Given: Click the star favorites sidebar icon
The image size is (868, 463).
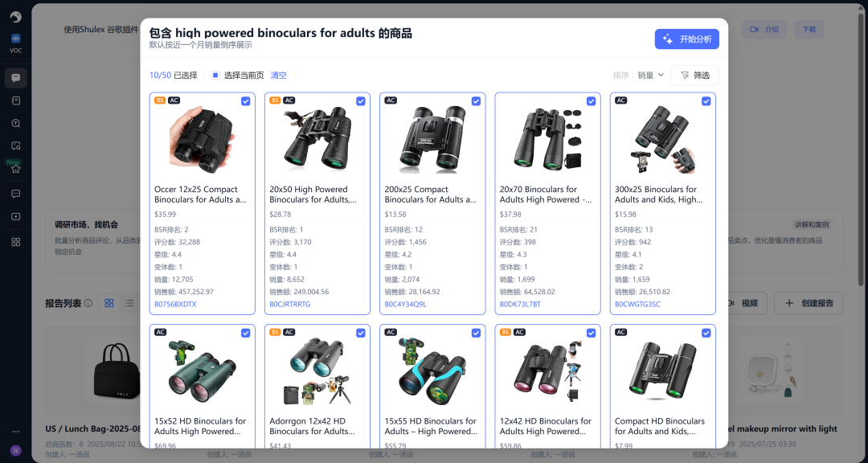Looking at the screenshot, I should (x=15, y=169).
